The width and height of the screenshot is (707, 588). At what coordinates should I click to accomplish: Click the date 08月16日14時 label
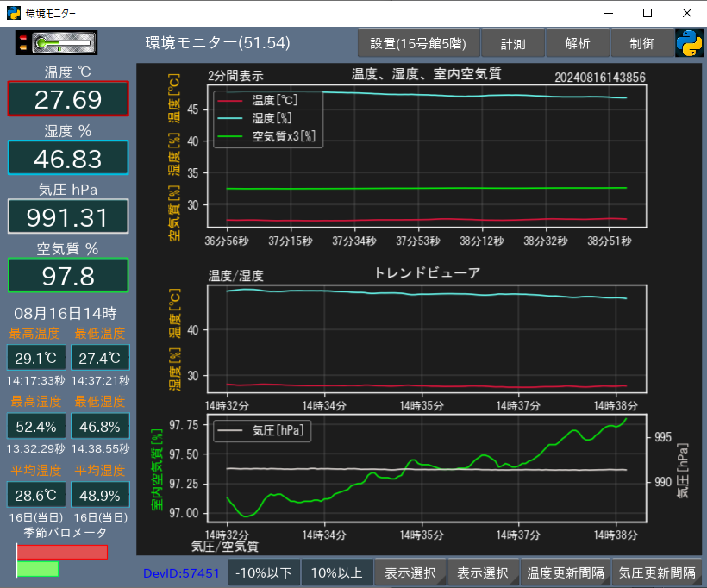point(66,313)
